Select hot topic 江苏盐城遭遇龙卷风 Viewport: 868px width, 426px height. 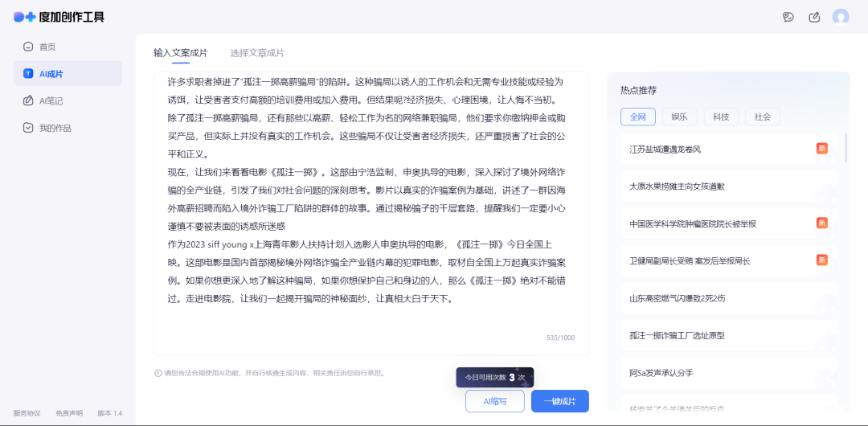(729, 149)
